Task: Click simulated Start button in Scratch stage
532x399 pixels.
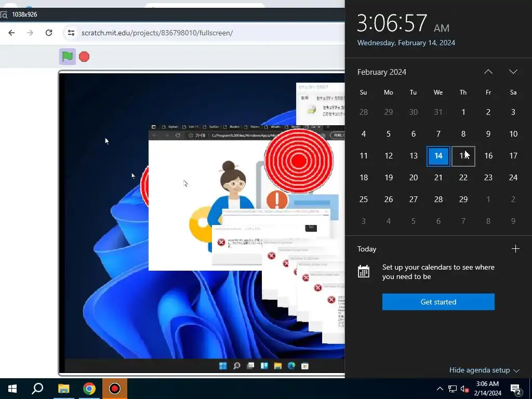Action: pyautogui.click(x=223, y=366)
